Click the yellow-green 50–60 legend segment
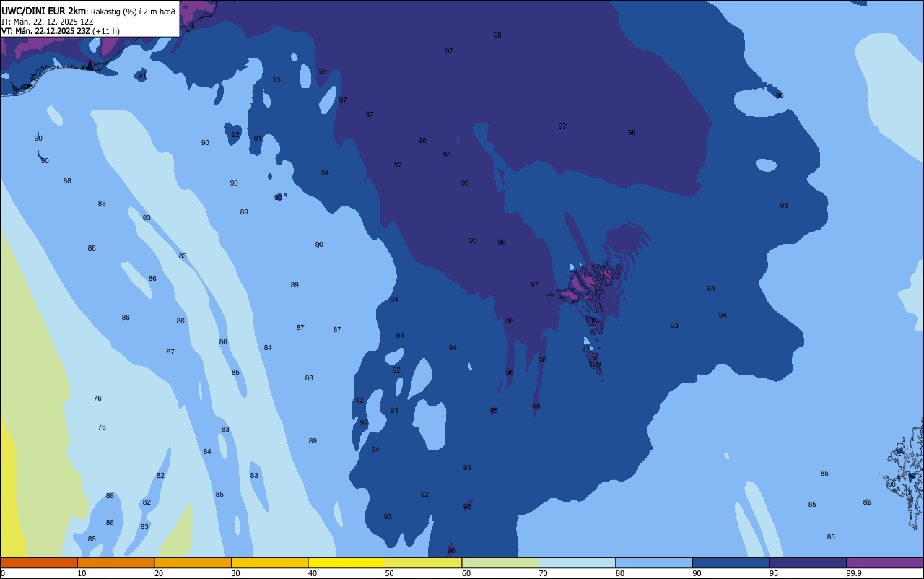The image size is (924, 579). pos(424,562)
